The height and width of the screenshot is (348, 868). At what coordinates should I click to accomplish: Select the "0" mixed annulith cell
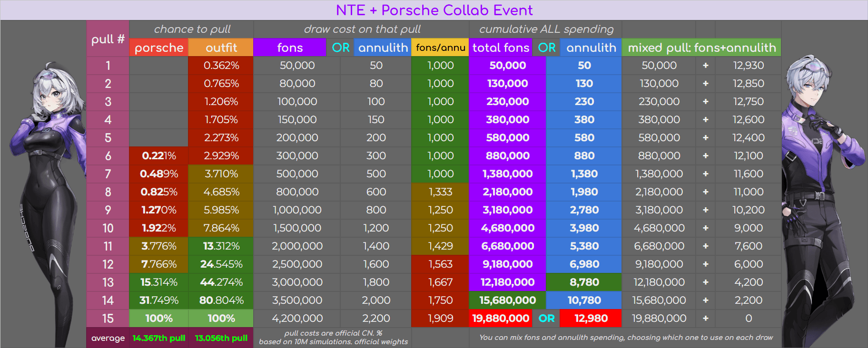(749, 319)
